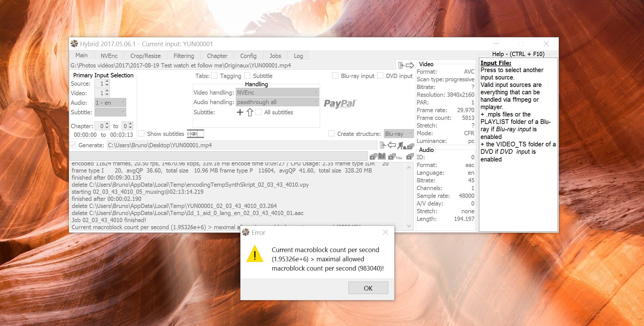Click the up arrow beside Subtitle handling
644x326 pixels.
click(x=250, y=112)
